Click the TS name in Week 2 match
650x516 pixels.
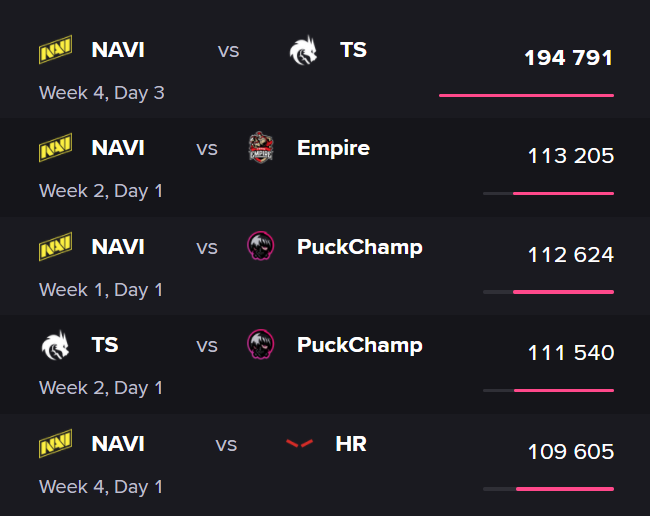pos(105,345)
